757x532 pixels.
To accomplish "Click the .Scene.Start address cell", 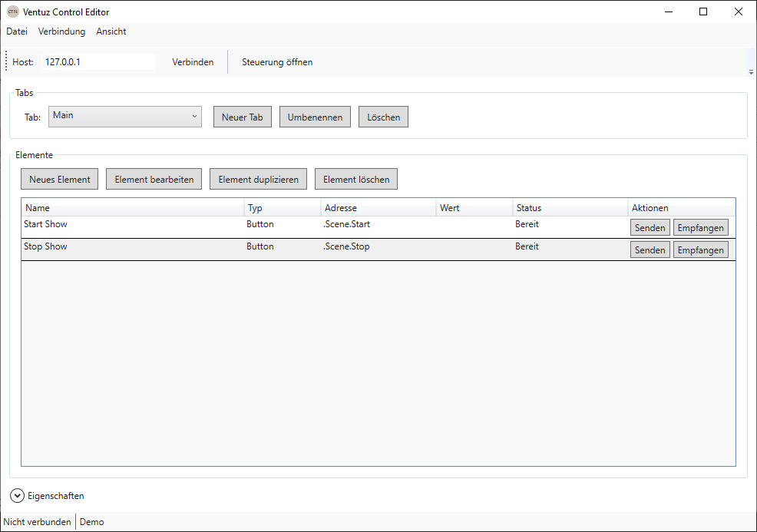I will [346, 224].
